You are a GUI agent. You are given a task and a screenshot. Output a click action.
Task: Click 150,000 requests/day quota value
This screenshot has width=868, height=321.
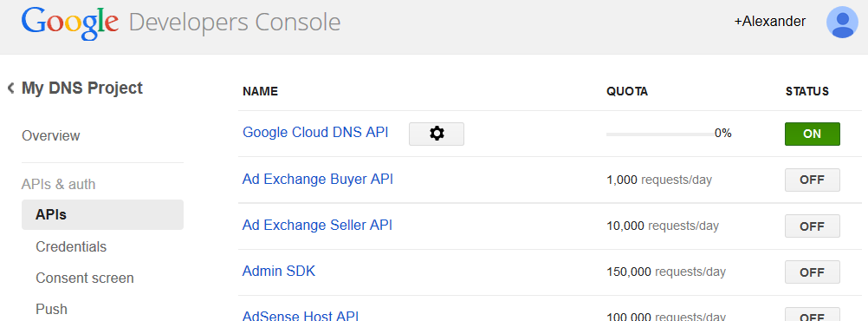click(666, 272)
